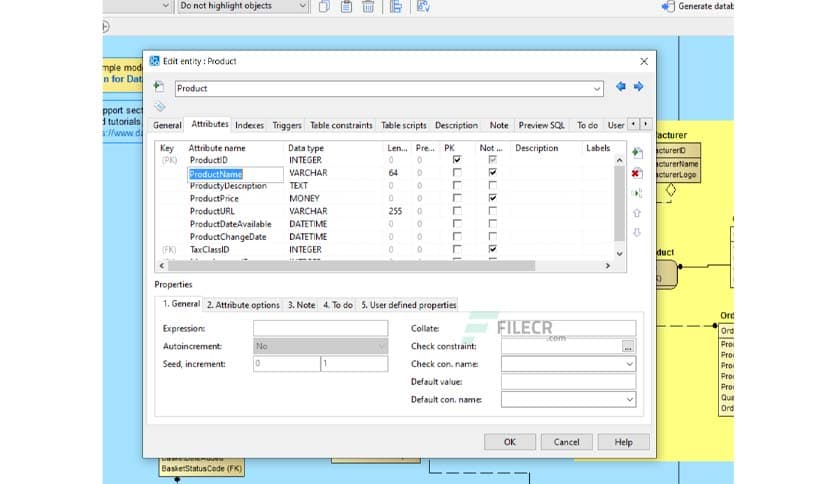Go to the next entity with the right blue arrow
The image size is (836, 484).
(x=638, y=86)
